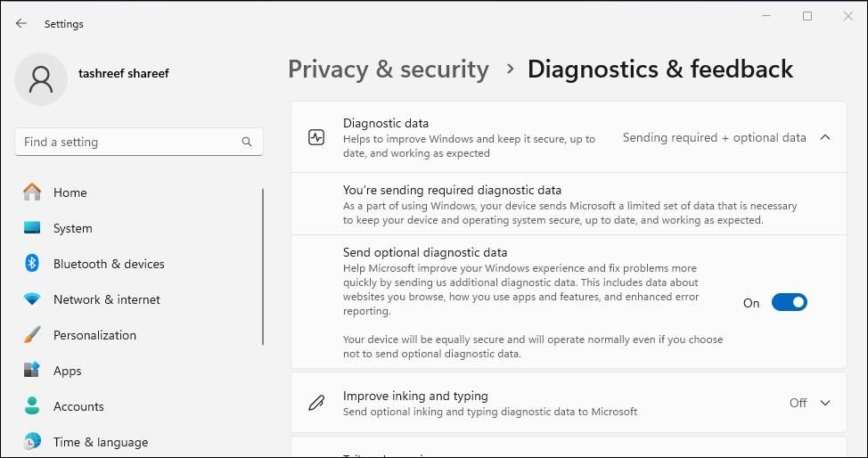Click Privacy & security breadcrumb link

click(x=389, y=70)
